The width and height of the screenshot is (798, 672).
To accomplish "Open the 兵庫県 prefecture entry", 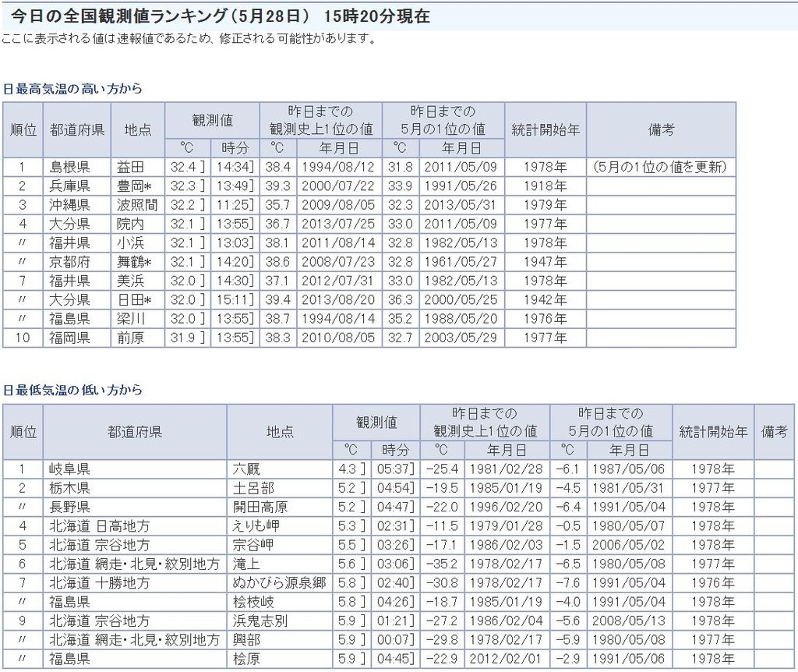I will click(70, 186).
